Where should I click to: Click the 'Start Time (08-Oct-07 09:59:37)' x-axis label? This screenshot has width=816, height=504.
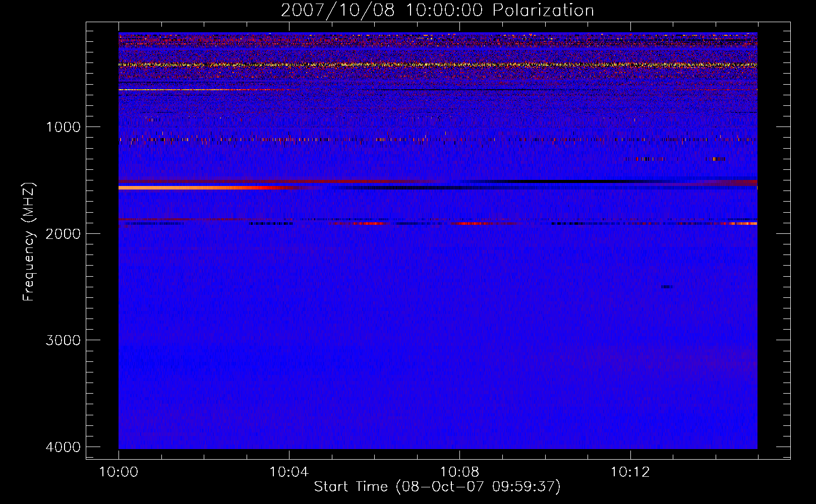pyautogui.click(x=437, y=487)
